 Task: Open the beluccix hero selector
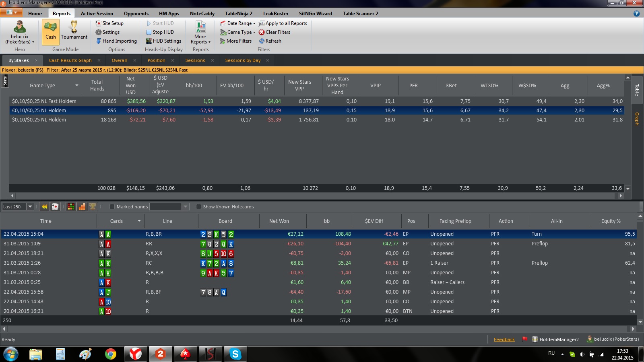pos(19,32)
